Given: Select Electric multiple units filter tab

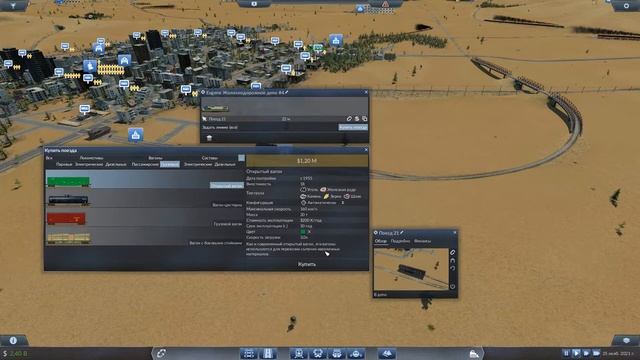Looking at the screenshot, I should tap(198, 164).
